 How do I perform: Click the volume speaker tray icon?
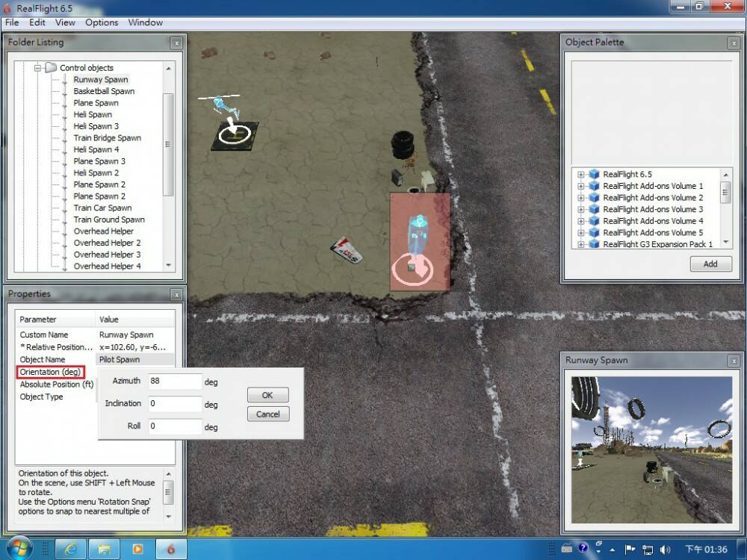666,550
